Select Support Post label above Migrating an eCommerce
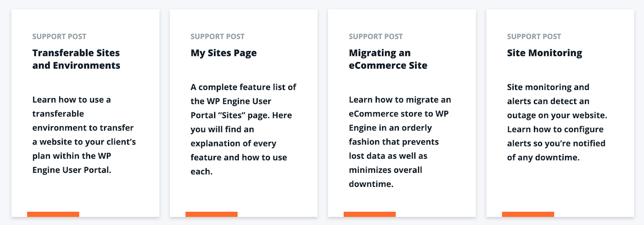Image resolution: width=644 pixels, height=225 pixels. (376, 37)
